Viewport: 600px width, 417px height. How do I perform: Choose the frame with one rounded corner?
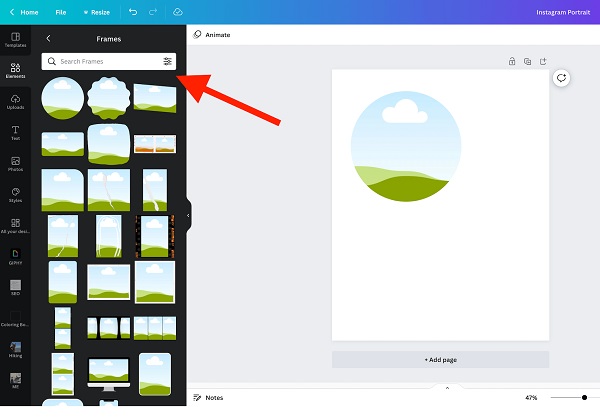[63, 190]
